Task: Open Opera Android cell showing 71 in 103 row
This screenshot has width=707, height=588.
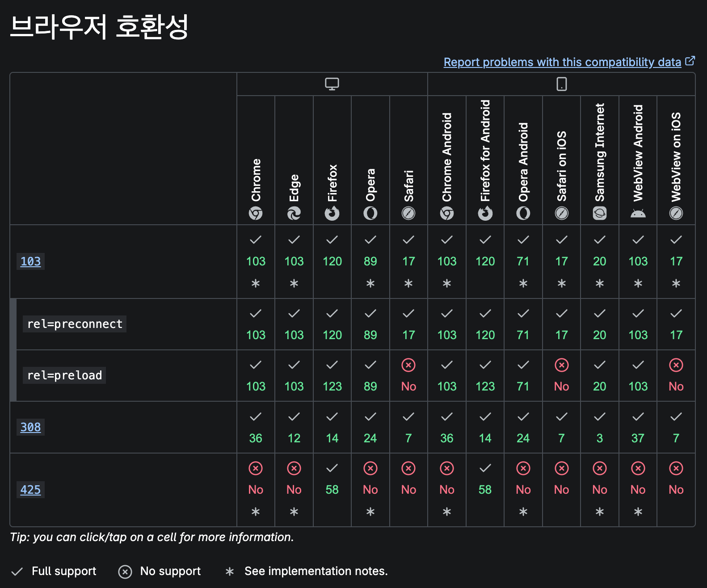Action: point(523,262)
